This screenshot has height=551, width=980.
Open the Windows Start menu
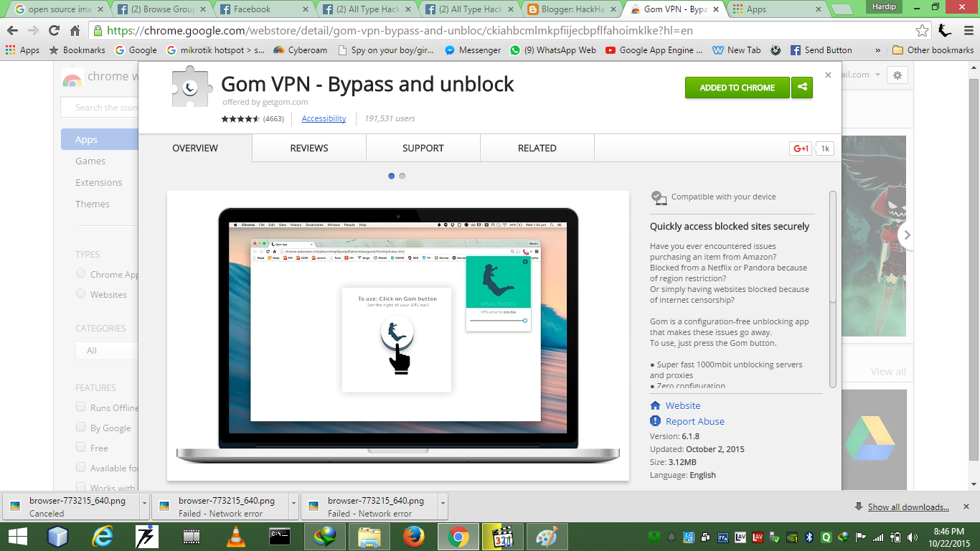tap(17, 537)
